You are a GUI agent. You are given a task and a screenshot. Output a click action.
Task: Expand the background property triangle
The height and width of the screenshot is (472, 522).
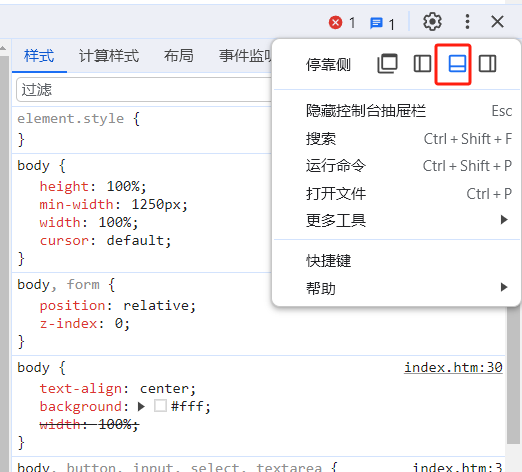(x=141, y=406)
